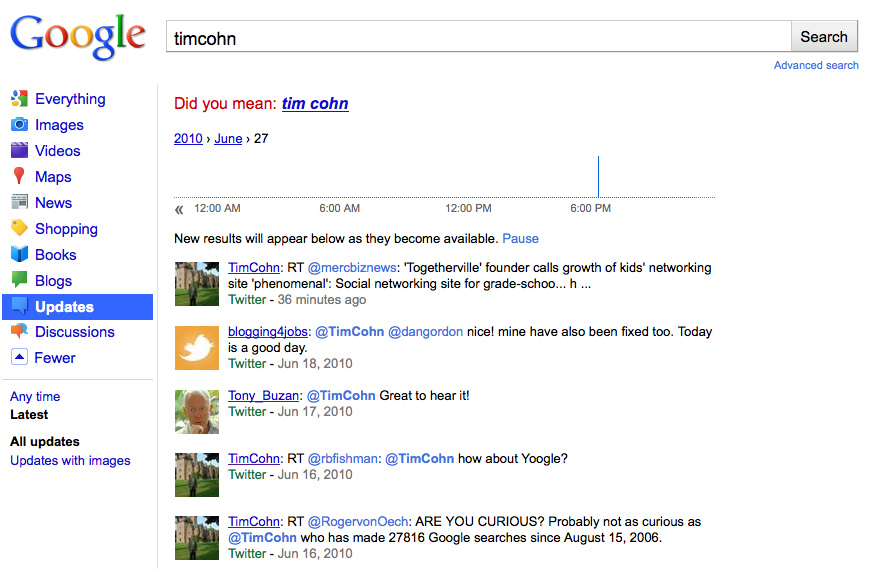Focus the search box containing timcohn
The height and width of the screenshot is (569, 879).
point(478,38)
